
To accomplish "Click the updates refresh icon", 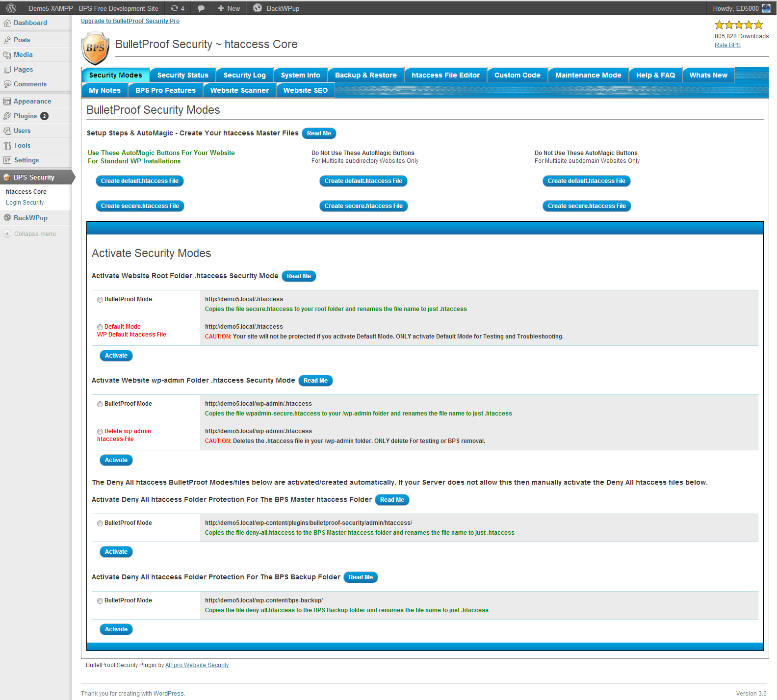I will click(174, 8).
